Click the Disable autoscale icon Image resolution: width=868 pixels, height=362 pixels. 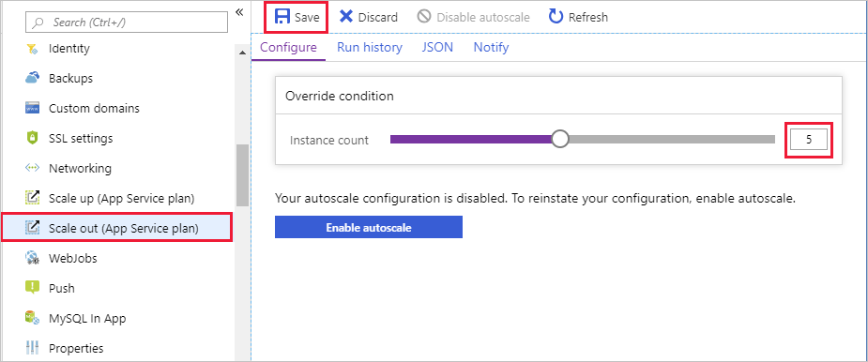[x=424, y=17]
